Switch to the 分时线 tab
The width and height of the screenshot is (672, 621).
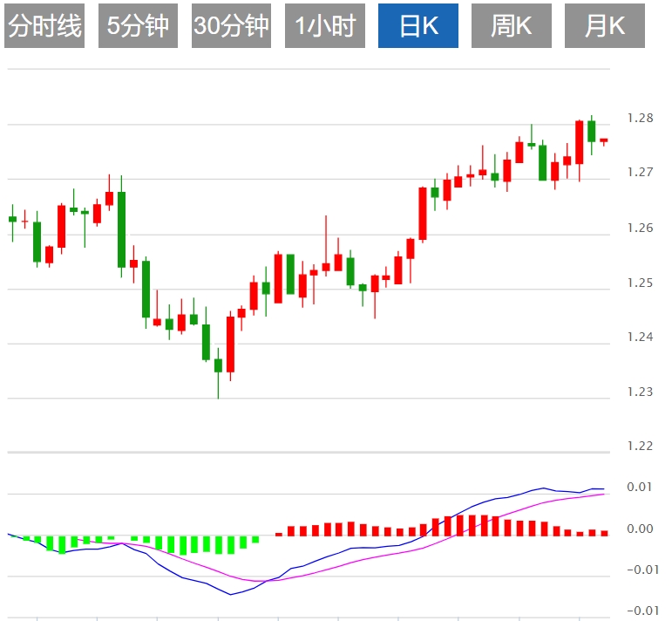click(44, 27)
